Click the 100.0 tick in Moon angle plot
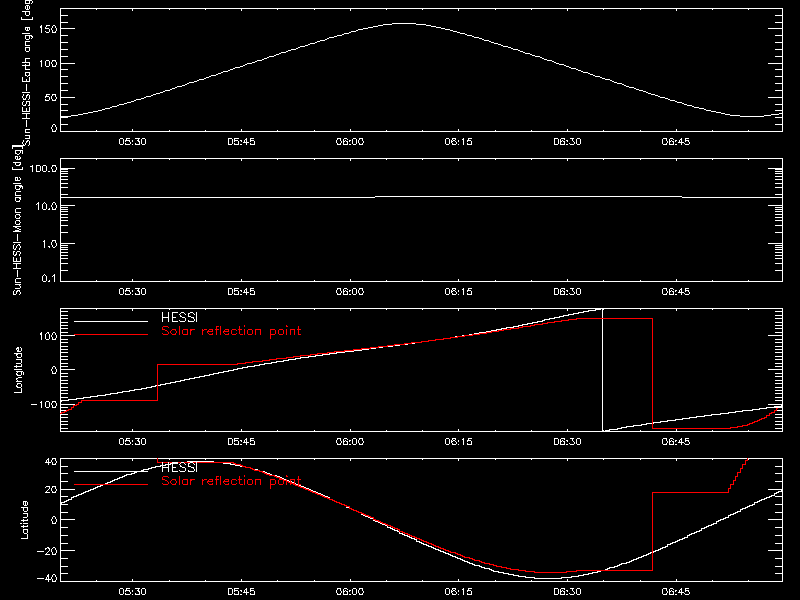Viewport: 800px width, 600px height. (x=44, y=169)
